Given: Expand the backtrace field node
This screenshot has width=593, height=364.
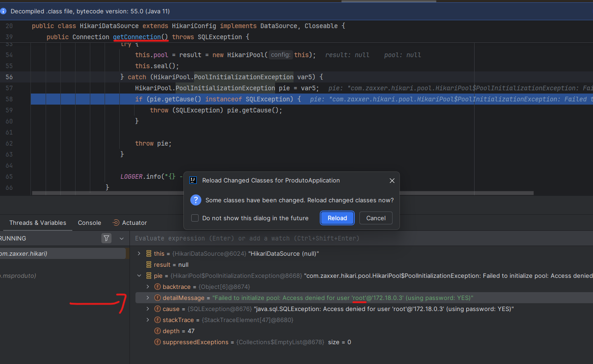Looking at the screenshot, I should coord(148,287).
